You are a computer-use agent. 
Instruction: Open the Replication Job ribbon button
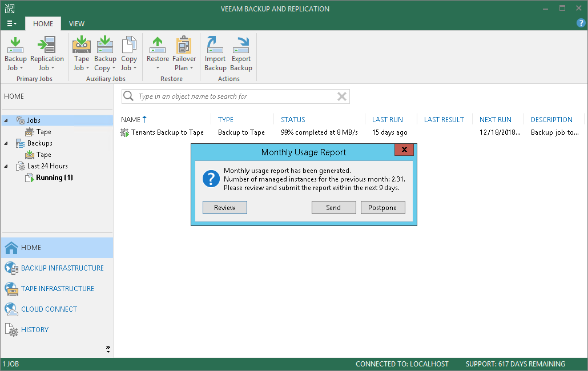[47, 54]
